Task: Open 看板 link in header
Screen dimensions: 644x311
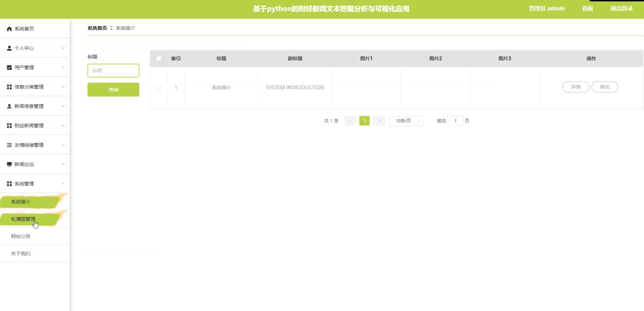Action: [588, 8]
